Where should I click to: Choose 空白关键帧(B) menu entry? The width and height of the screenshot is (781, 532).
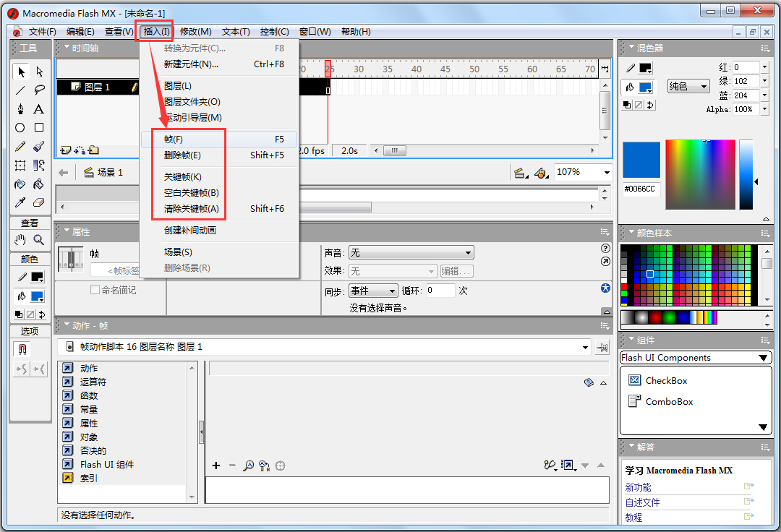click(x=219, y=193)
